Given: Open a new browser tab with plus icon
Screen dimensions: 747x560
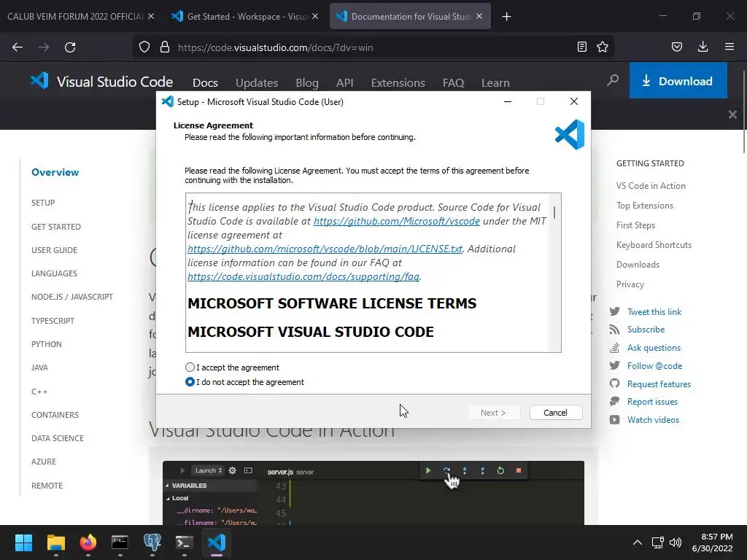Looking at the screenshot, I should (x=506, y=17).
